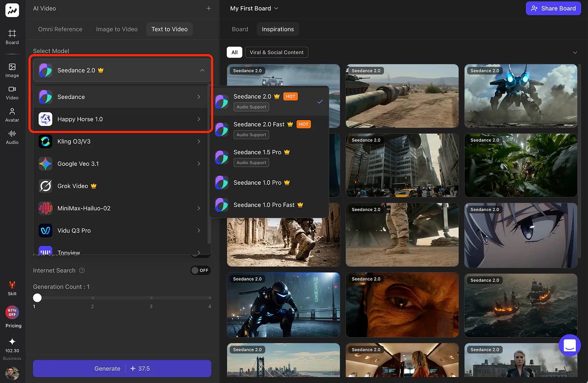
Task: Collapse the Seedance 2.0 model selector
Action: pos(202,70)
